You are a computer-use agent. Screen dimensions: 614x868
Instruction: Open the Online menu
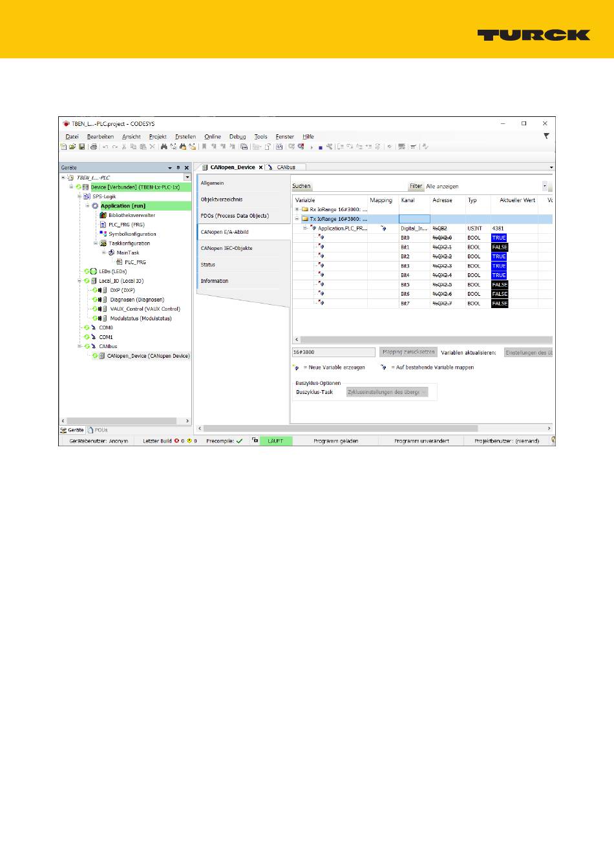(x=213, y=137)
